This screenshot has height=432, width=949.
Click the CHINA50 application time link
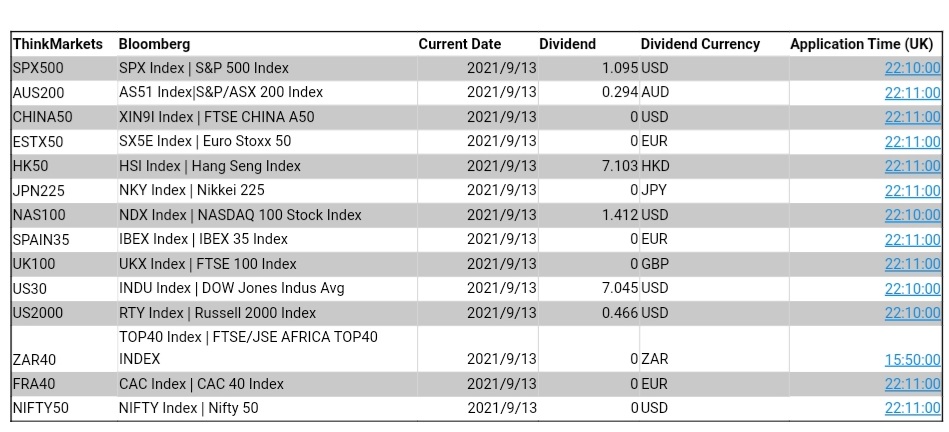tap(912, 117)
